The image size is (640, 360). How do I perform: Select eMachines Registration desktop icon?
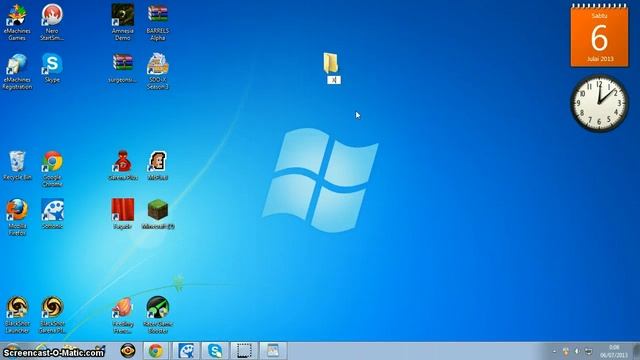tap(17, 71)
